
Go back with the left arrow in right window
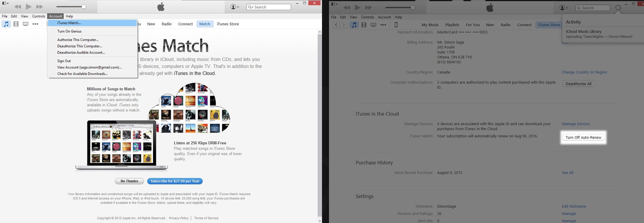336,25
